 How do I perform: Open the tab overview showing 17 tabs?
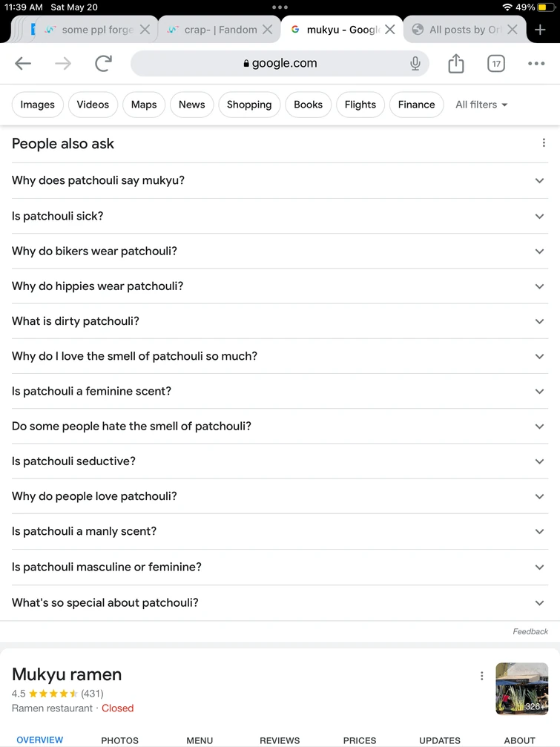tap(495, 63)
